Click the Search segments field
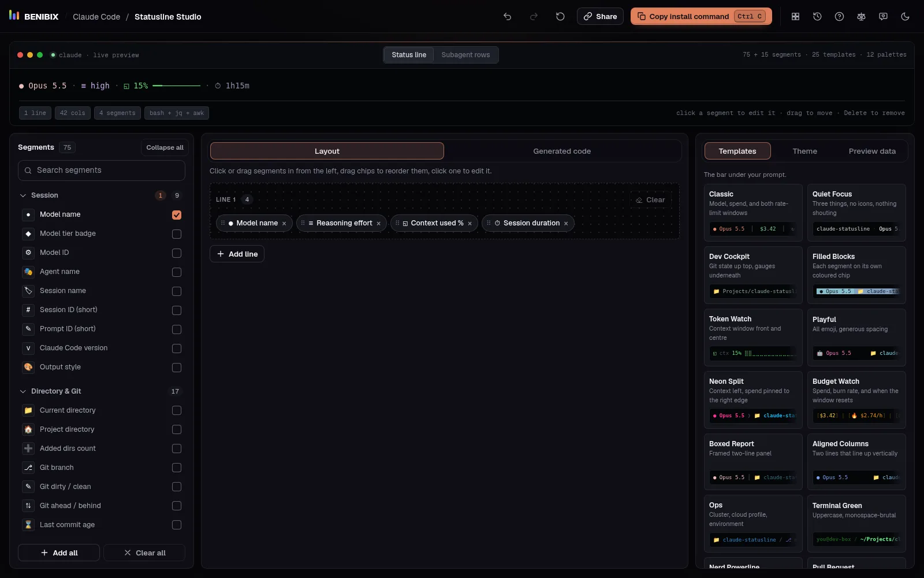This screenshot has width=924, height=578. [102, 171]
